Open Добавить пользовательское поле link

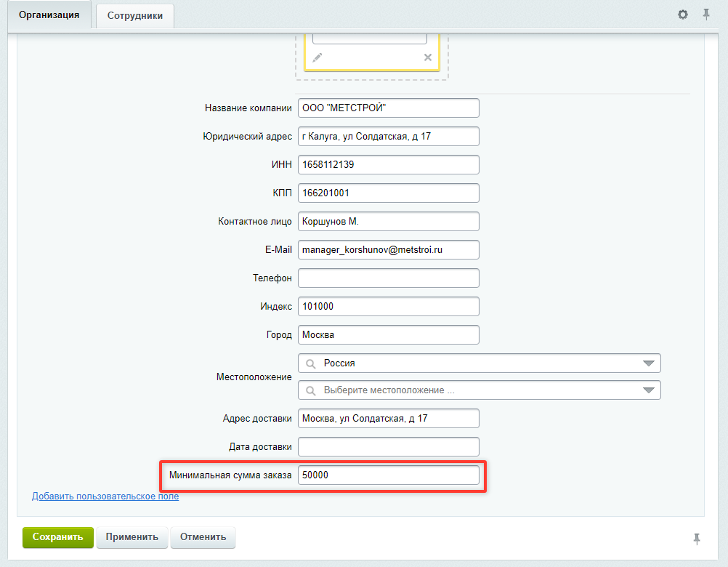(x=105, y=496)
